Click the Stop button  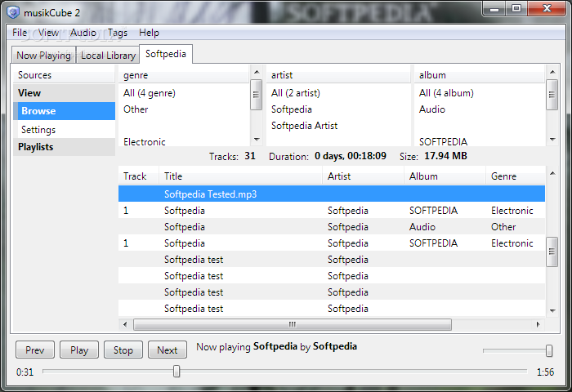point(123,350)
